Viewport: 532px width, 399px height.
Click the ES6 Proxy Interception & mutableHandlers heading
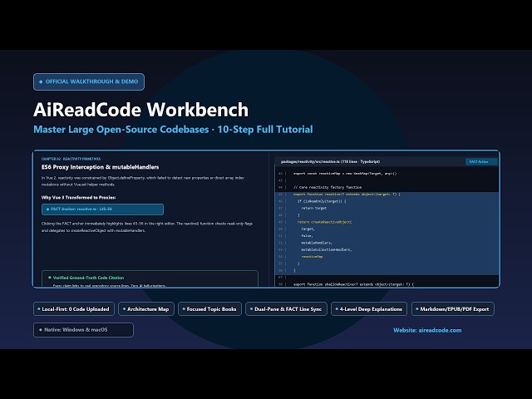100,167
